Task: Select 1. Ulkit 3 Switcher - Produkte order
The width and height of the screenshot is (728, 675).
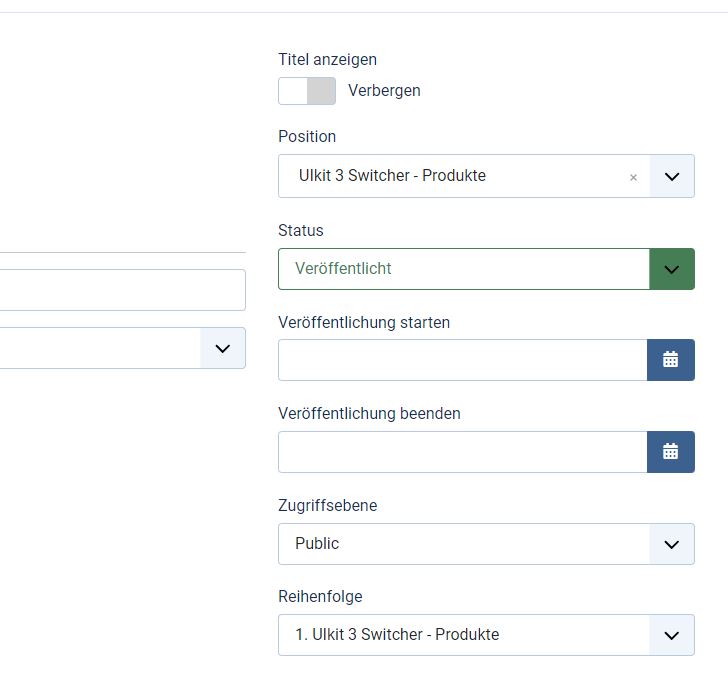Action: pos(397,634)
